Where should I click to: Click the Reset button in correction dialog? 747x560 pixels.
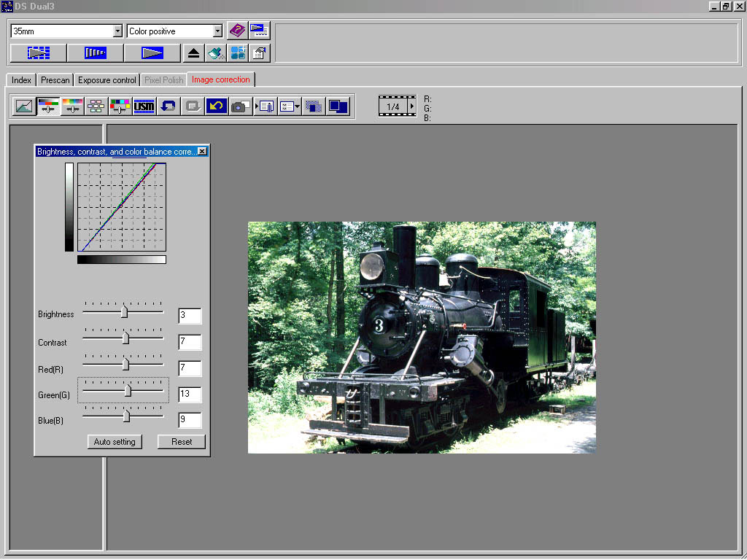(182, 442)
